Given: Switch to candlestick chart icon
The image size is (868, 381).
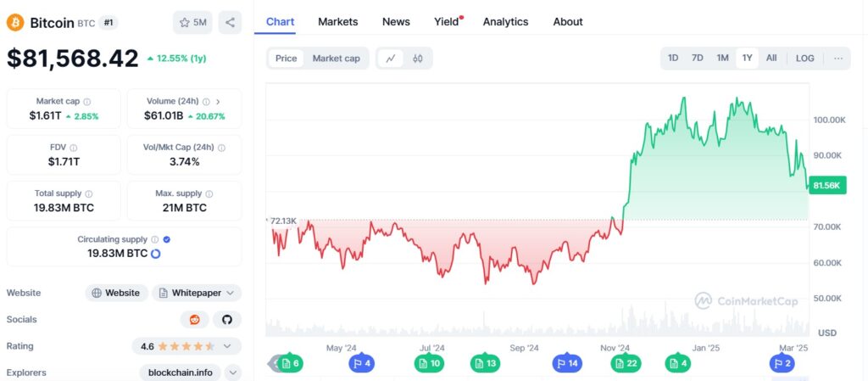Looking at the screenshot, I should point(418,59).
